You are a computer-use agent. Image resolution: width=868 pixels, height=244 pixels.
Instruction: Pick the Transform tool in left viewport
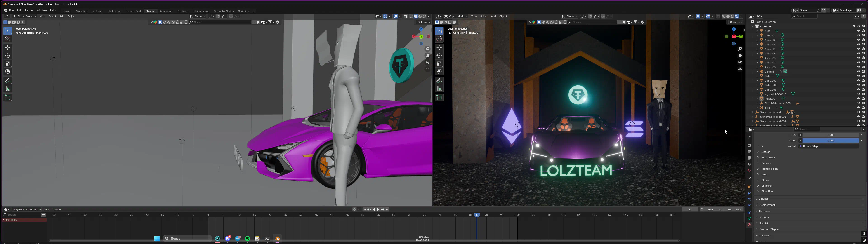pyautogui.click(x=8, y=71)
